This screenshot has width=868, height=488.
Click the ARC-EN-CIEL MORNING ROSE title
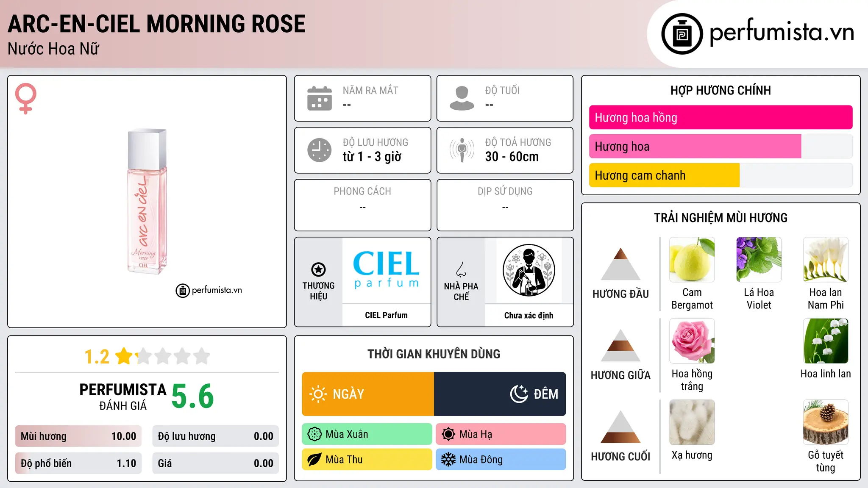[x=156, y=24]
